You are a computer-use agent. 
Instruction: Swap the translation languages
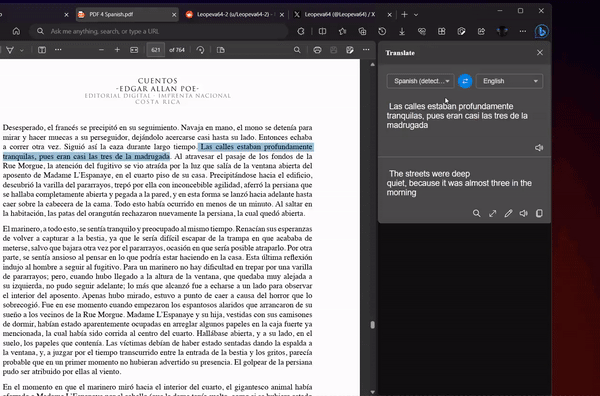465,81
